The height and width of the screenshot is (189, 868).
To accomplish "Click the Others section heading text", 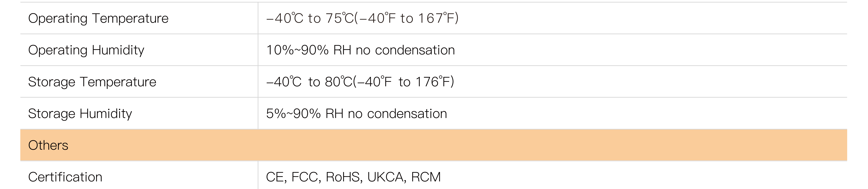I will click(48, 145).
